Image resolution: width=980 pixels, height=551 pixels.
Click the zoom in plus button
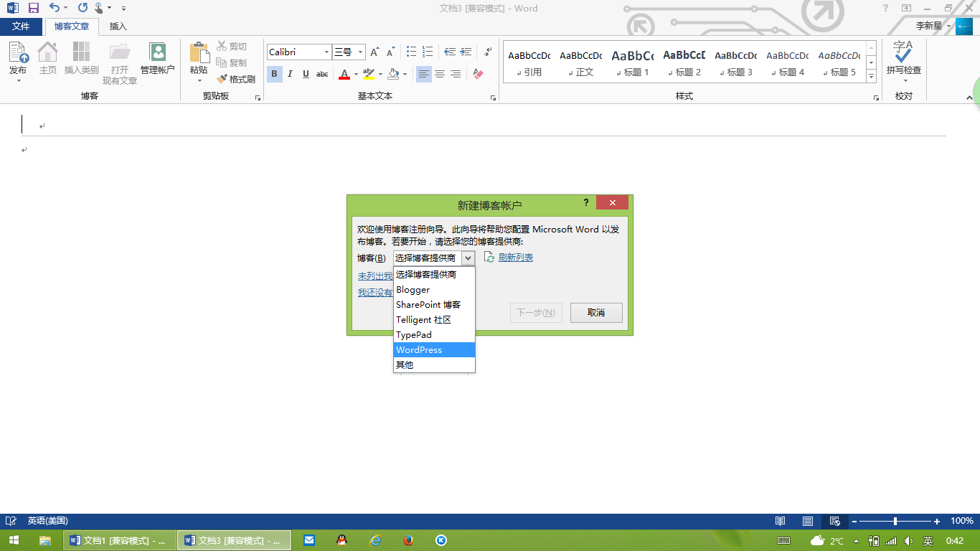[x=937, y=521]
